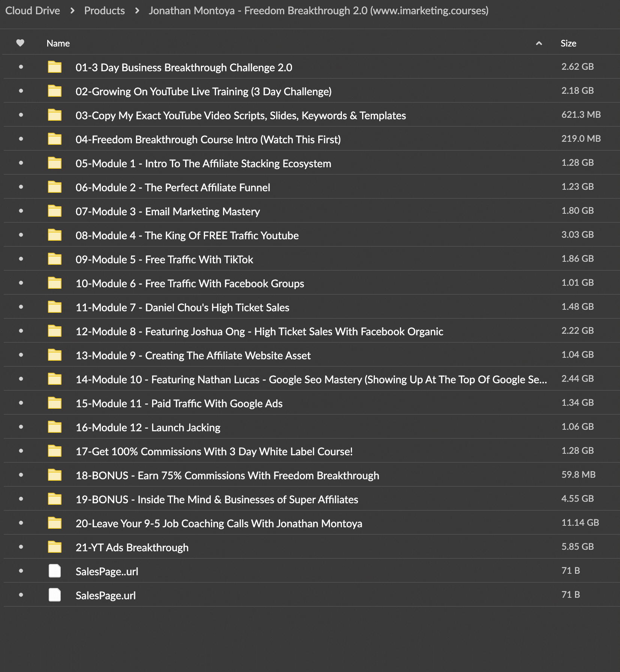Open folder icon for 09-Module 5 TikTok
620x672 pixels.
(x=55, y=259)
